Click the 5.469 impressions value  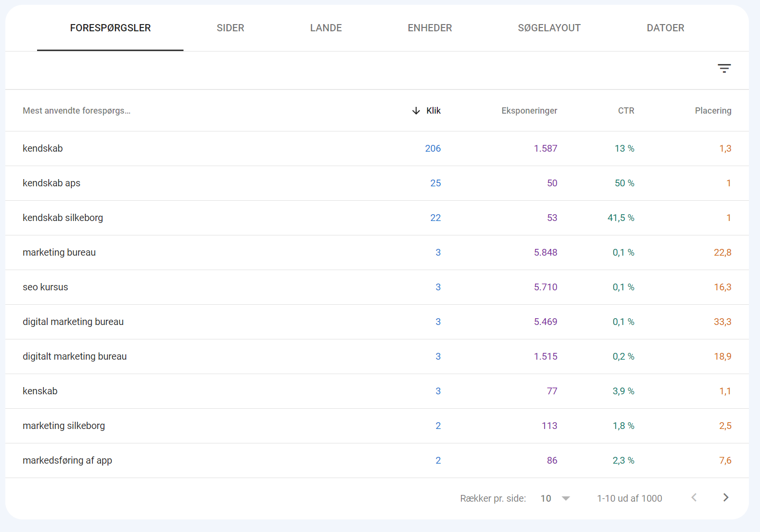[x=545, y=322]
